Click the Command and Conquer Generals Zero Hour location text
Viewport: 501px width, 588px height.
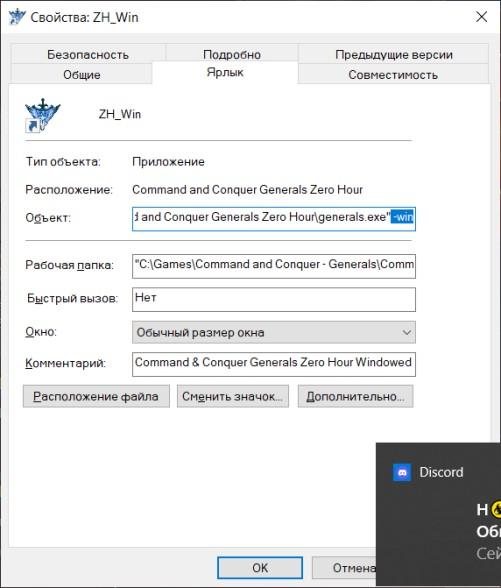(x=248, y=189)
